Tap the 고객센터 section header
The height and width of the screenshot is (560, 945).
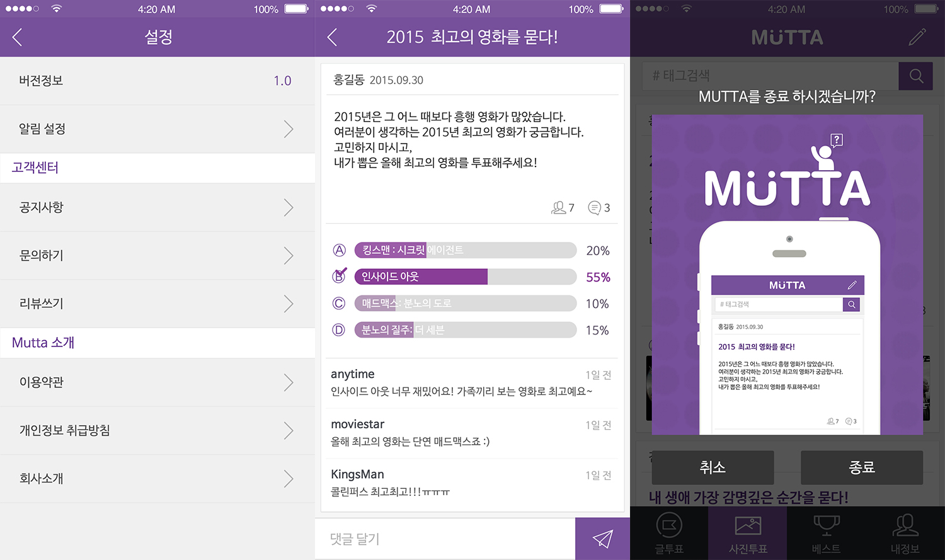(157, 168)
